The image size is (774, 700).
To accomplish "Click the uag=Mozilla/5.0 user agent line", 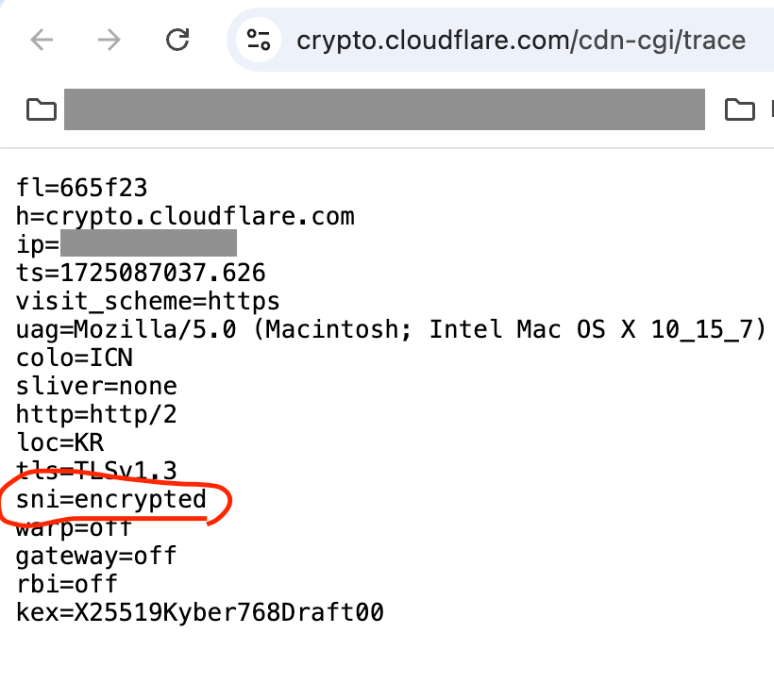I will coord(390,330).
